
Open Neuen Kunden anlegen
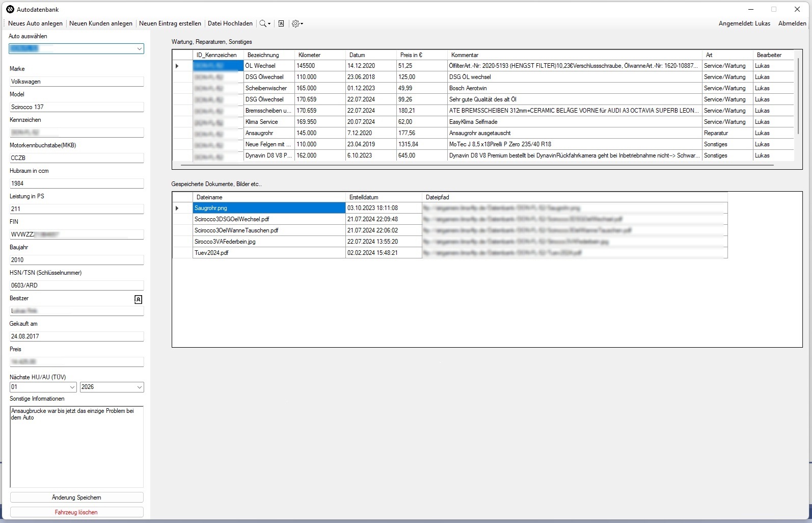pos(101,23)
